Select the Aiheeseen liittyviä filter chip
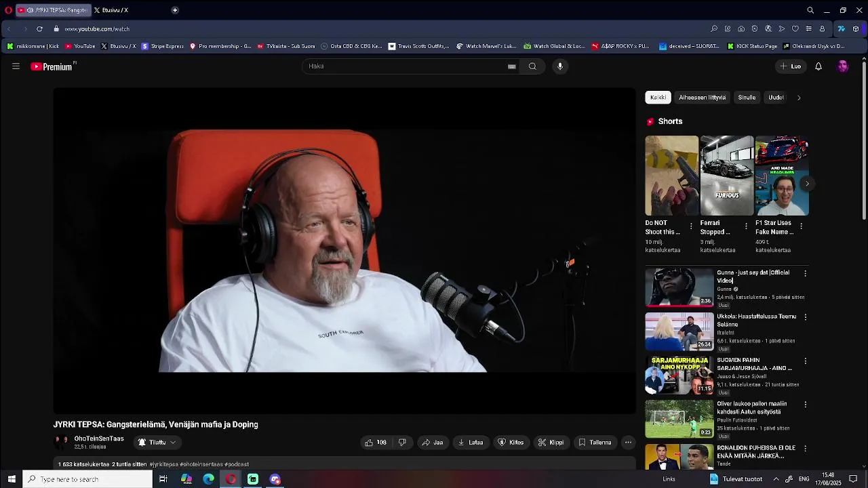 [702, 98]
